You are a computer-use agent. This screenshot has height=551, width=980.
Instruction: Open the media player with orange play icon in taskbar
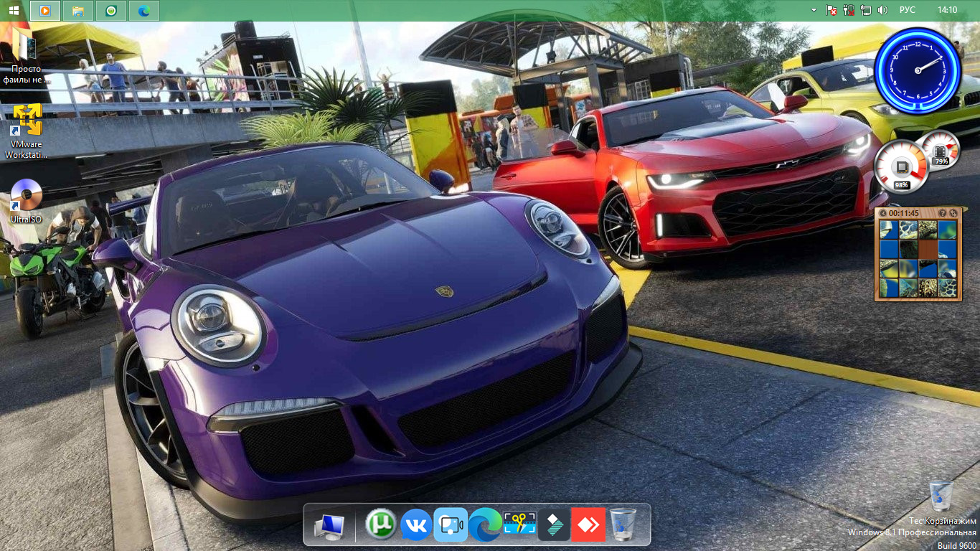tap(45, 10)
